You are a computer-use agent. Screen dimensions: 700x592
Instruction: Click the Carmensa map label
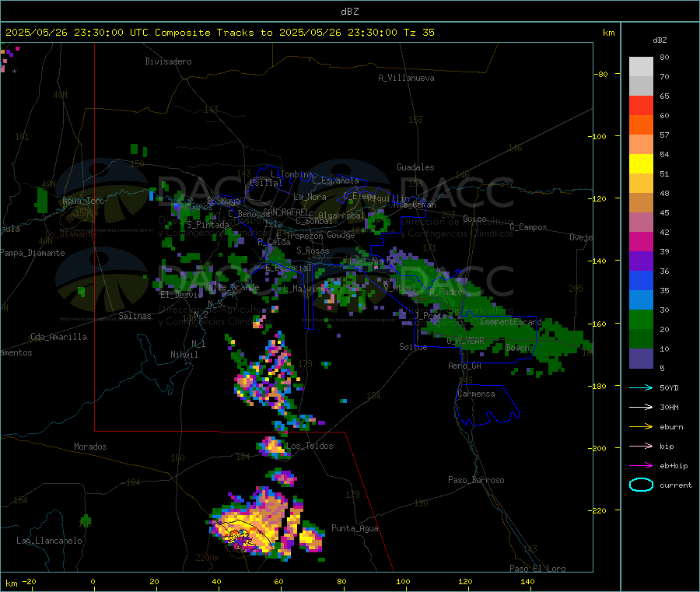click(476, 394)
